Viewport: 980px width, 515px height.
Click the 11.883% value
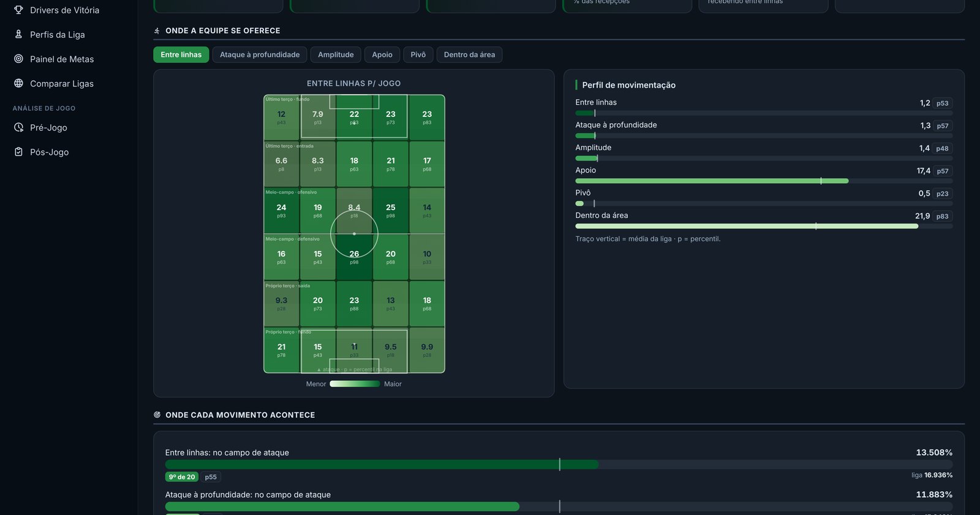934,495
